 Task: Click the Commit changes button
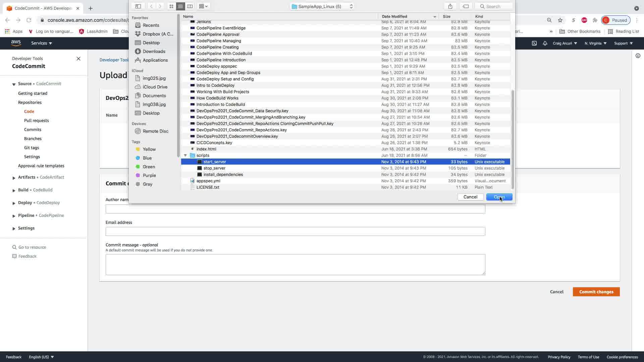(596, 292)
